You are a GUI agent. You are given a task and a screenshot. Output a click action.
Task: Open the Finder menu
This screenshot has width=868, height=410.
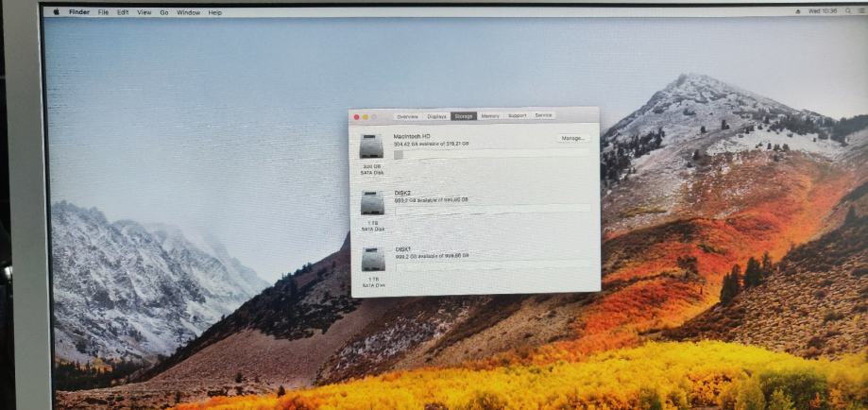(x=78, y=12)
